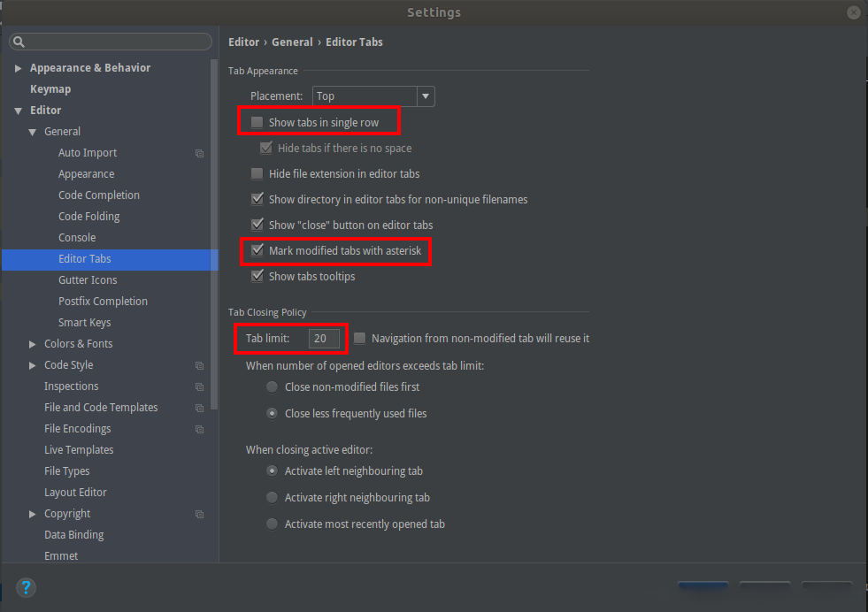Click the project-level icon beside Code Style
Screen dimensions: 868x612
tap(199, 366)
